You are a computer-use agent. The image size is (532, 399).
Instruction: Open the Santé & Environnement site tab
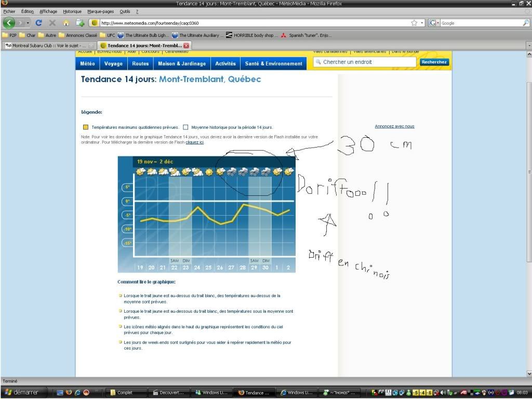(273, 63)
